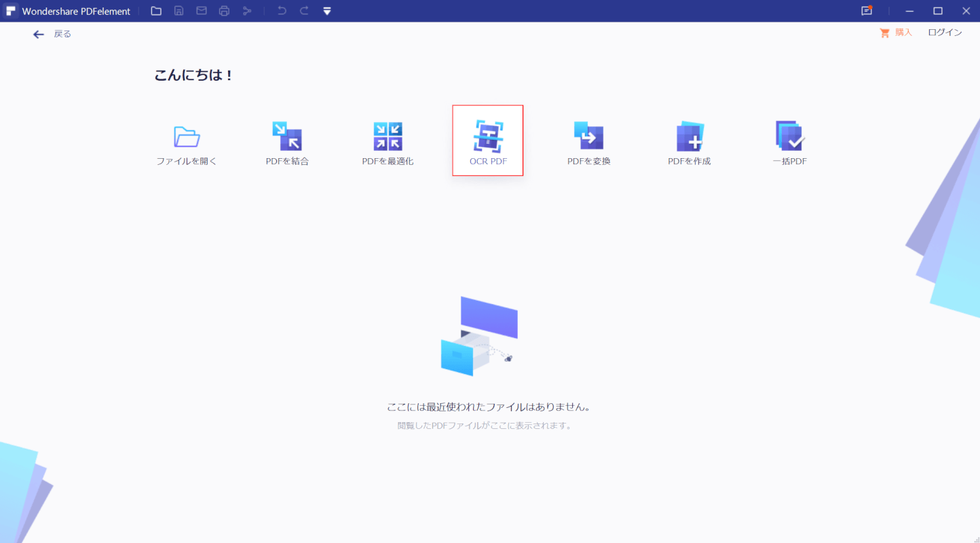Start the PDFを作成 create tool
This screenshot has height=543, width=980.
690,138
